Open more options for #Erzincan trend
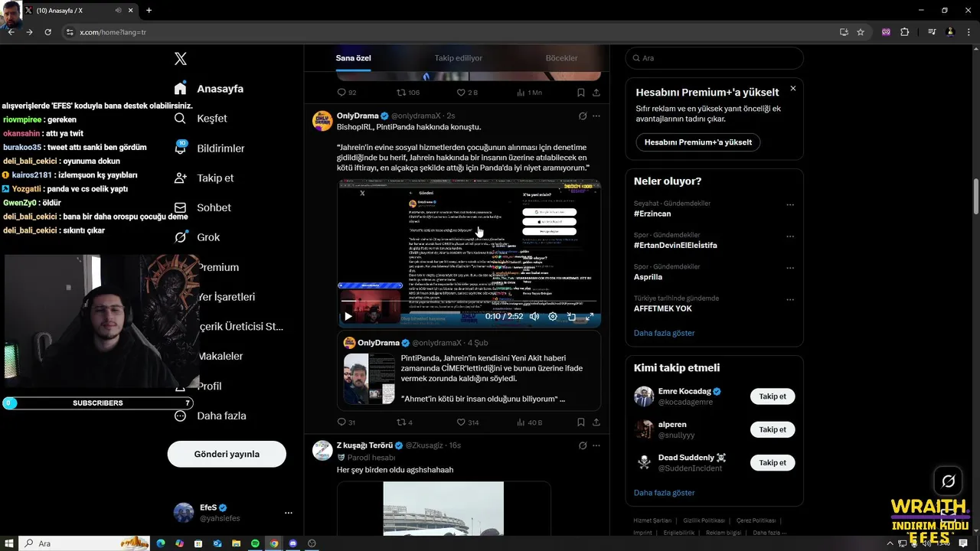The width and height of the screenshot is (980, 551). tap(790, 204)
